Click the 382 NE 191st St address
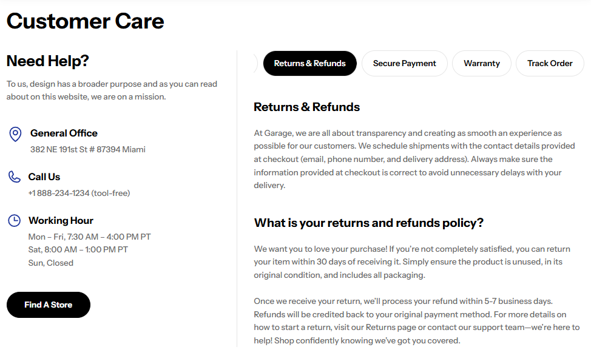The width and height of the screenshot is (591, 364). (x=88, y=150)
